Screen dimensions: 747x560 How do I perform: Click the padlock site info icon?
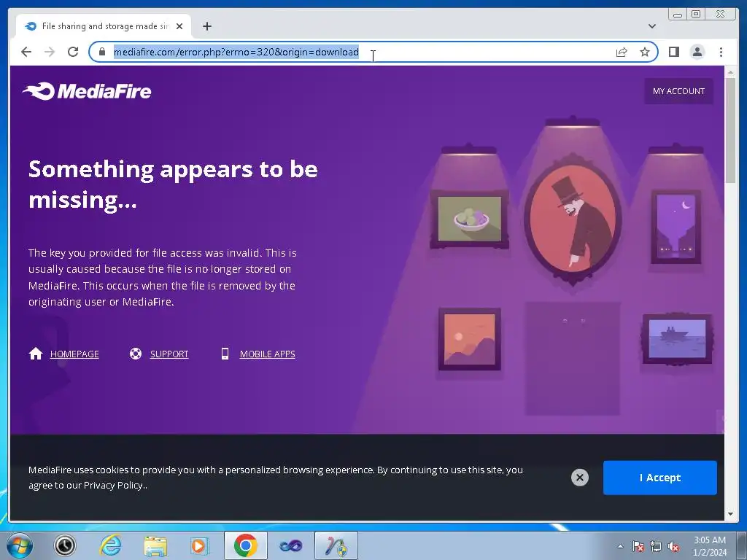(102, 52)
